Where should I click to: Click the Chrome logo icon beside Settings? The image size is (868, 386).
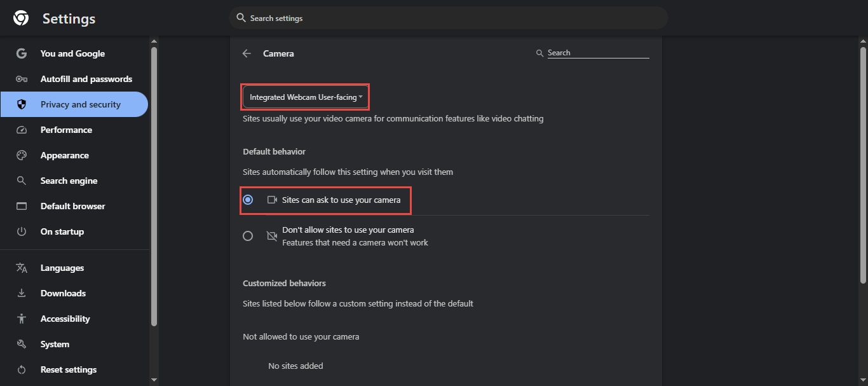point(21,18)
